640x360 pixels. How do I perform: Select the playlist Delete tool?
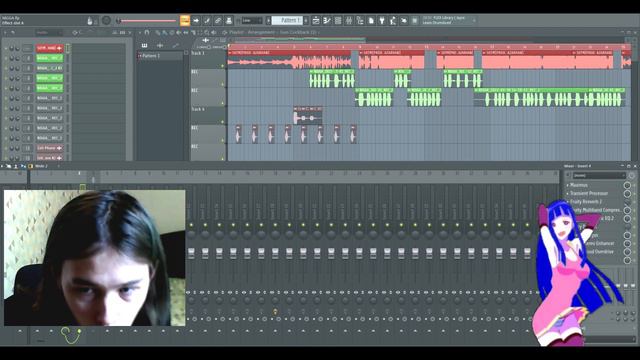tap(171, 33)
